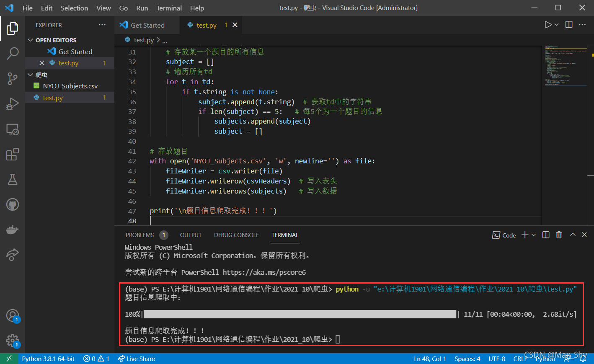The height and width of the screenshot is (364, 594).
Task: Select Python 3.8.1 64-bit interpreter
Action: click(x=48, y=359)
